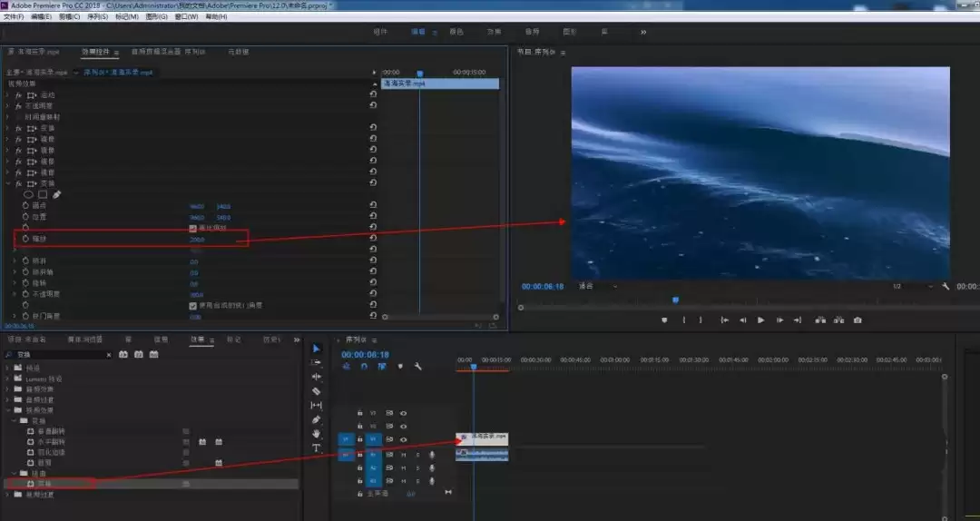Screen dimensions: 980x521
Task: Open the 适合 zoom level dropdown
Action: click(x=597, y=286)
